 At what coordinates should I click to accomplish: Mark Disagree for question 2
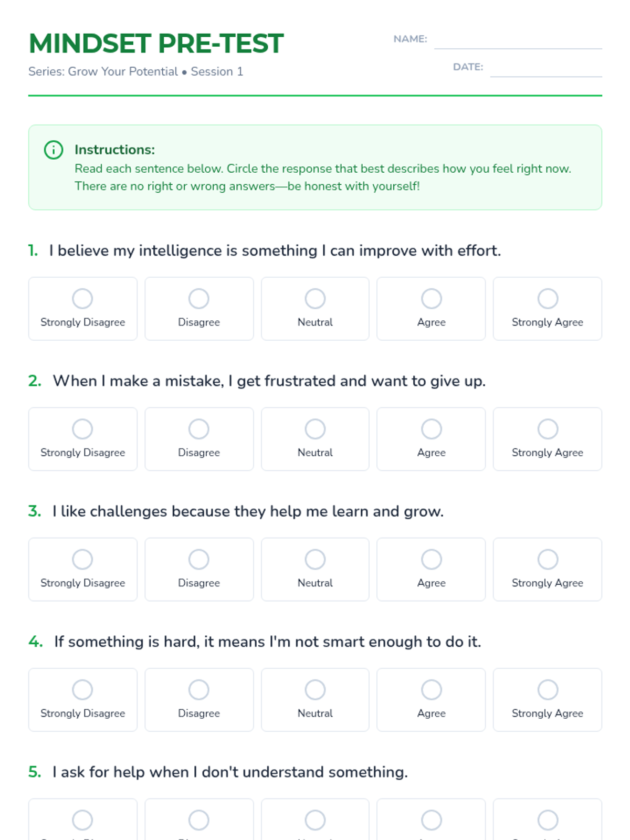[199, 429]
